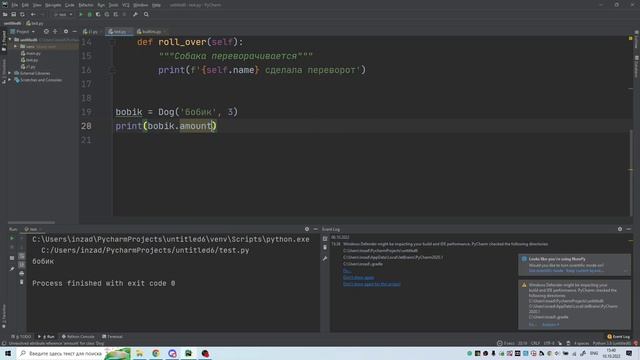The image size is (640, 360).
Task: Open Chrome from the taskbar
Action: point(156,353)
